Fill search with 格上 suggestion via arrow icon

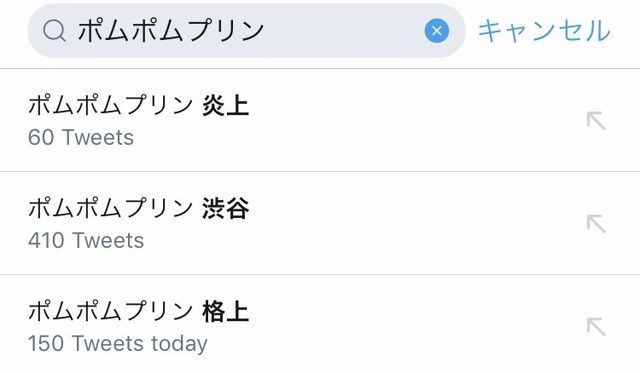tap(596, 326)
